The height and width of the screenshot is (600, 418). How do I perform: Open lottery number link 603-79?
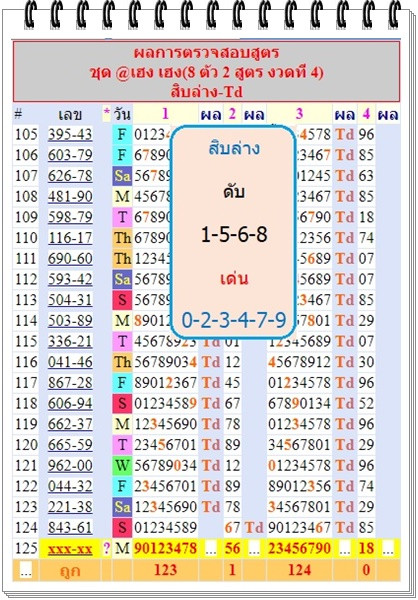click(70, 155)
